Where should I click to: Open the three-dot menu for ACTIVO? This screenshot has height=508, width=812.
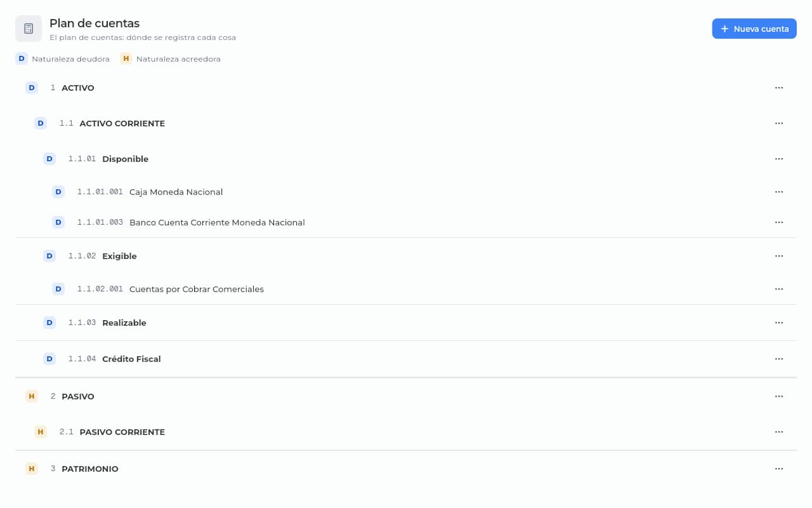tap(779, 88)
